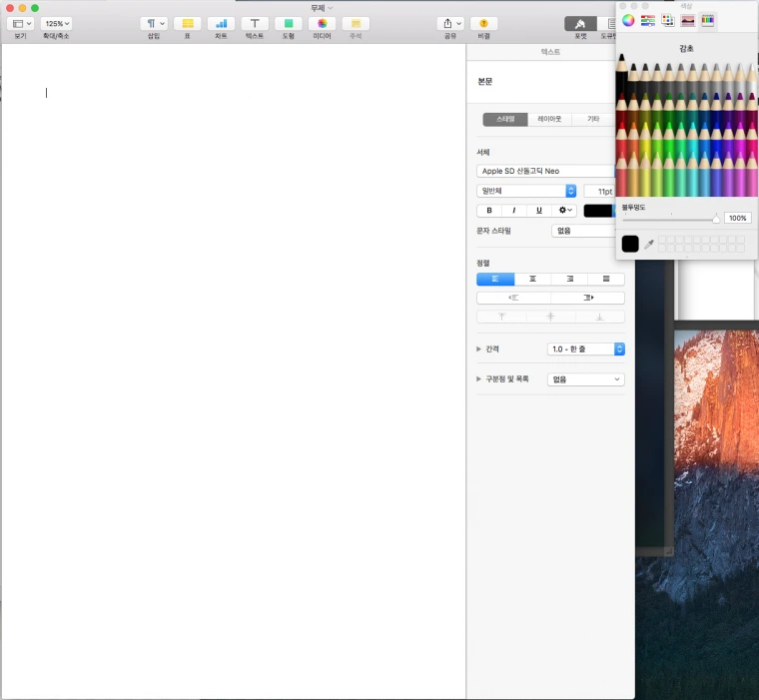Switch to the color wheel picker
This screenshot has height=700, width=759.
point(628,20)
